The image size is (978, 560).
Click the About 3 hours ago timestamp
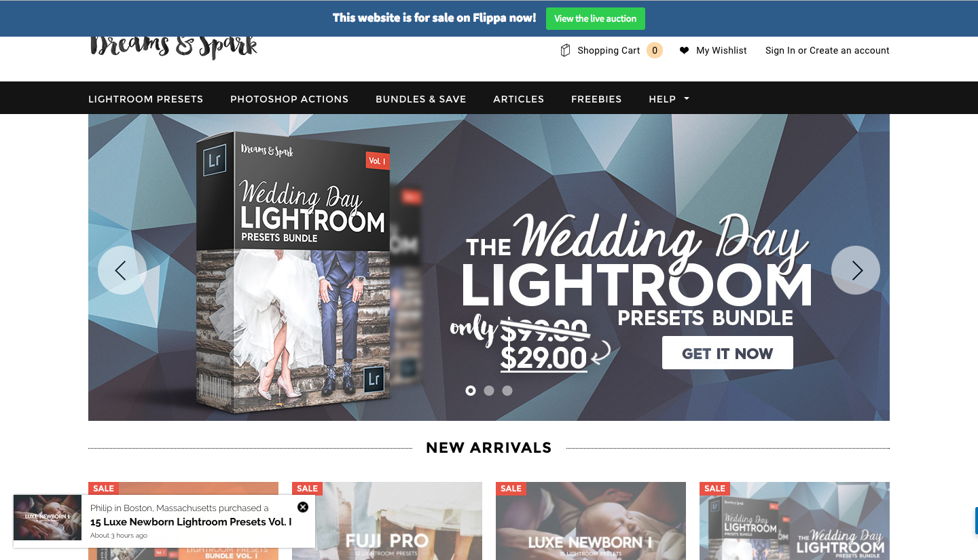(119, 536)
